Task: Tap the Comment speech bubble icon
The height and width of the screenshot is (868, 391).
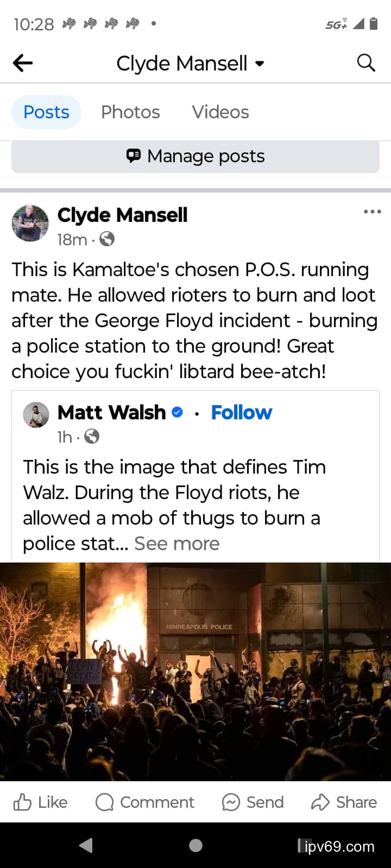Action: (104, 802)
